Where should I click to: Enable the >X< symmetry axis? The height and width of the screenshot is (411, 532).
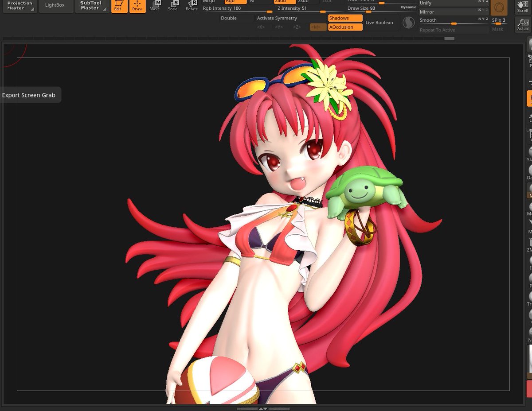coord(261,27)
